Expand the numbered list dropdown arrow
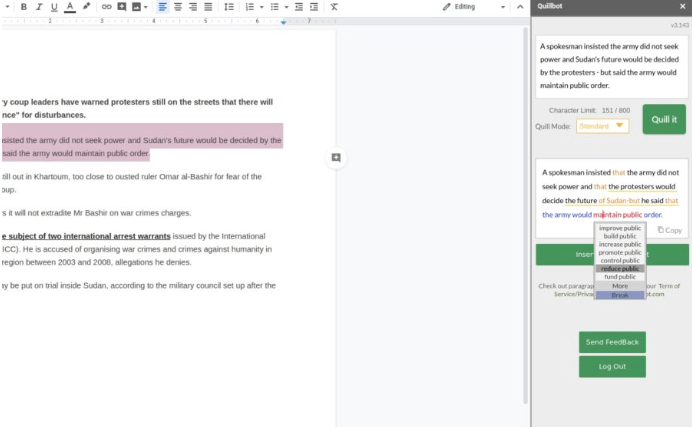 tap(262, 7)
